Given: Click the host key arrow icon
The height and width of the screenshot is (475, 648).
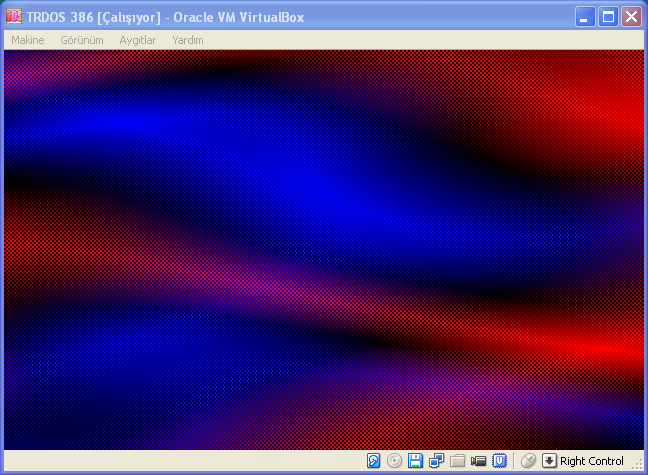Looking at the screenshot, I should coord(549,461).
